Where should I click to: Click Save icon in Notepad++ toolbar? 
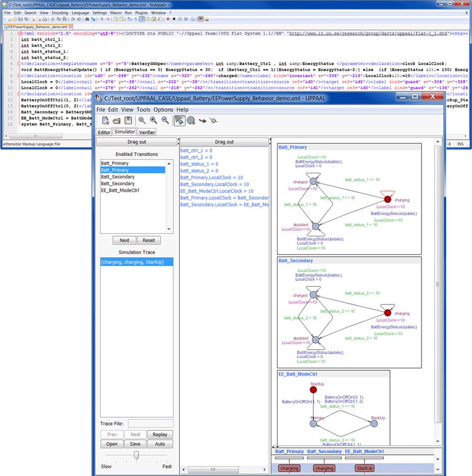coord(20,19)
